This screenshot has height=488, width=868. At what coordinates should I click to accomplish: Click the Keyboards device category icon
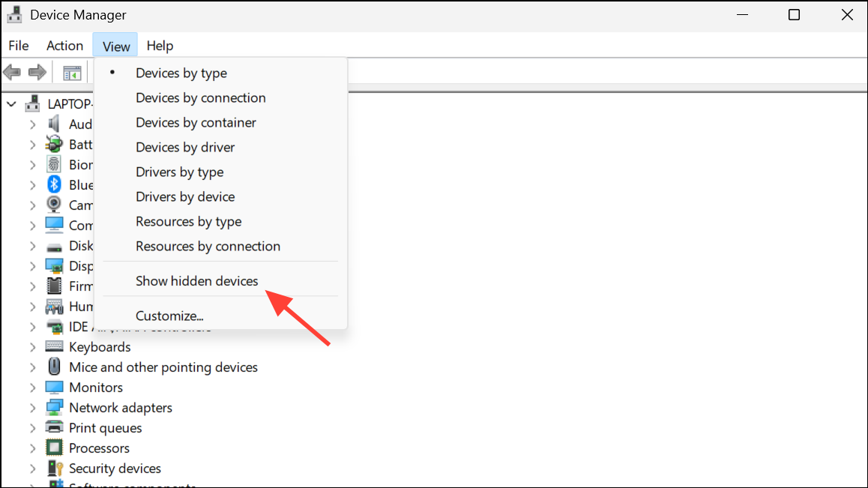(54, 346)
